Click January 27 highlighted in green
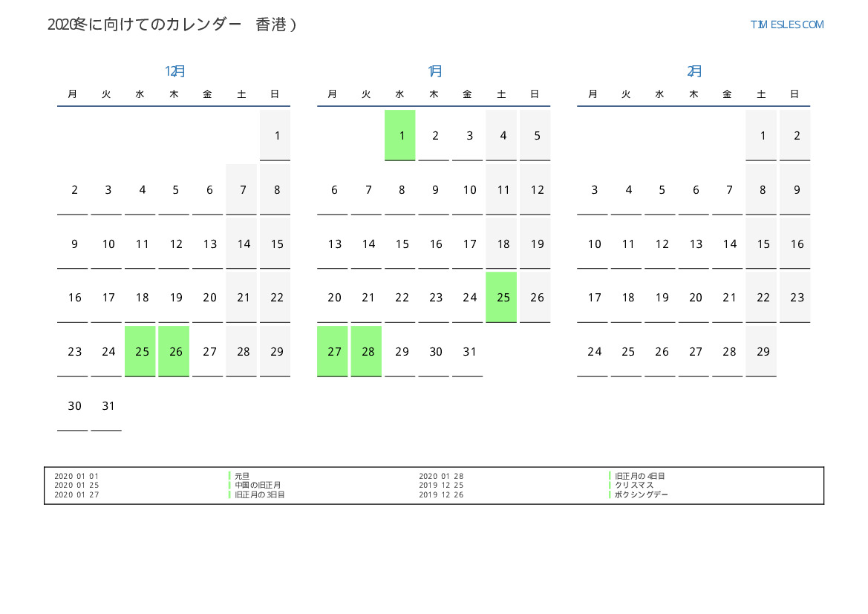This screenshot has height=614, width=868. [333, 352]
